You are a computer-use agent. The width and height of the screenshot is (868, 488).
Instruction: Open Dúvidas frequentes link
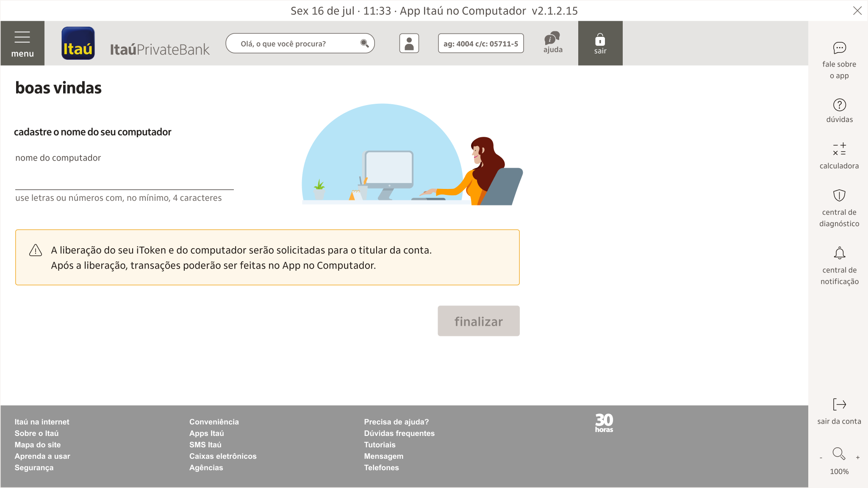[399, 433]
